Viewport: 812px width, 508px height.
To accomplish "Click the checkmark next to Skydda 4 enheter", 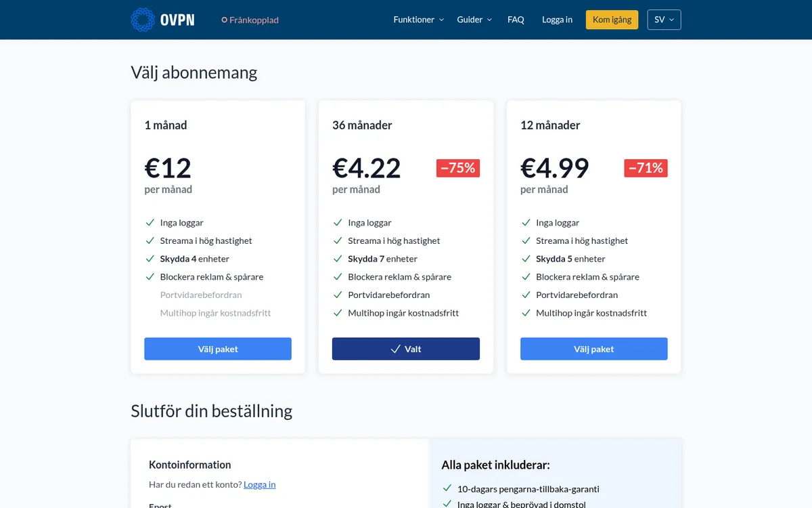I will [150, 259].
